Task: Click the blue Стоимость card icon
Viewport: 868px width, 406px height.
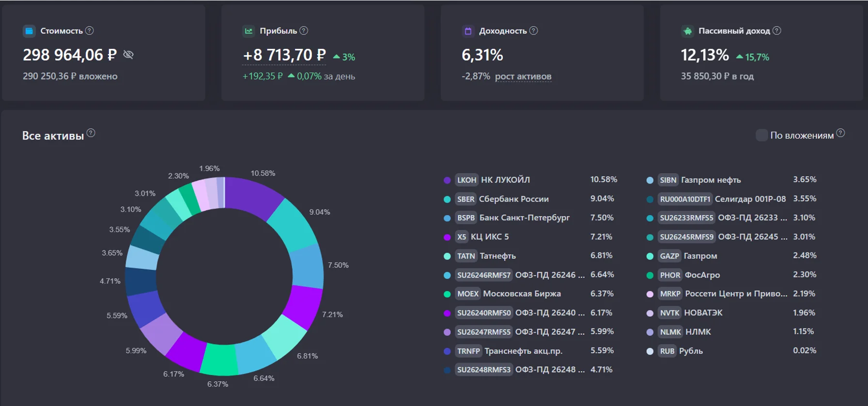Action: tap(29, 31)
